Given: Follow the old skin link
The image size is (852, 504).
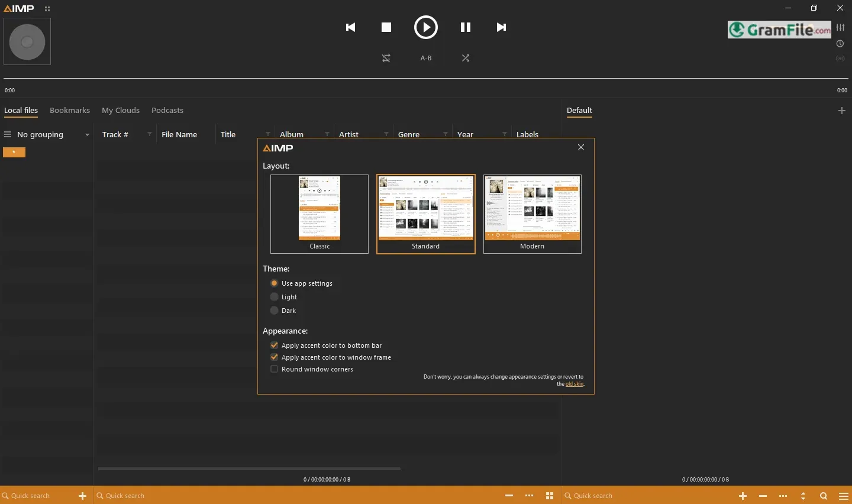Looking at the screenshot, I should 575,384.
